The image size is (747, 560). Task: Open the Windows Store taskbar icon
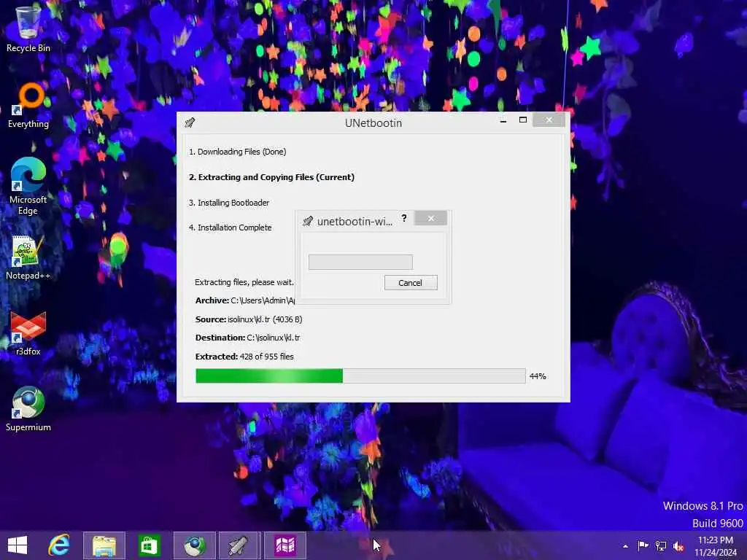149,545
